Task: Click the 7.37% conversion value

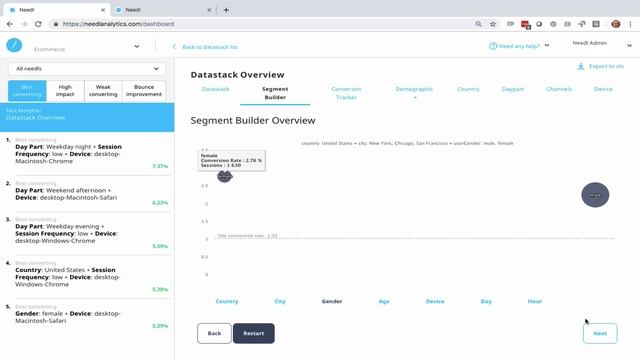Action: coord(160,166)
